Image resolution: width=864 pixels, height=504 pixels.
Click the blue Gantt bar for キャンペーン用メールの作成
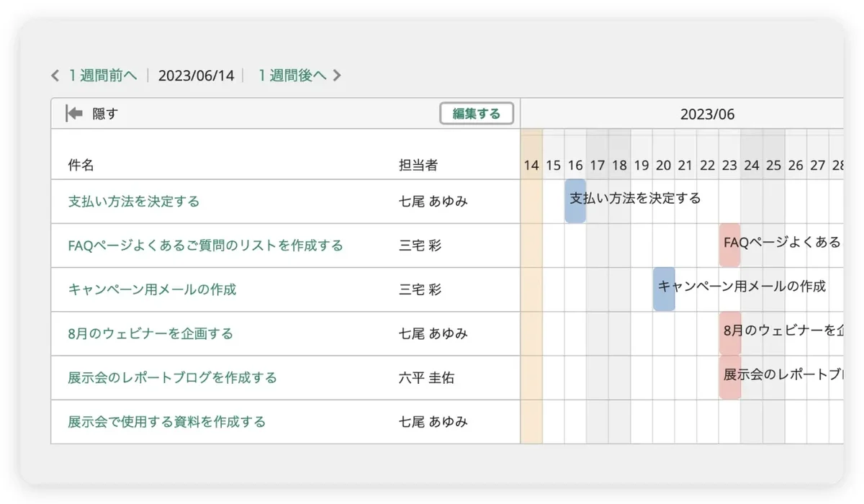pyautogui.click(x=664, y=289)
